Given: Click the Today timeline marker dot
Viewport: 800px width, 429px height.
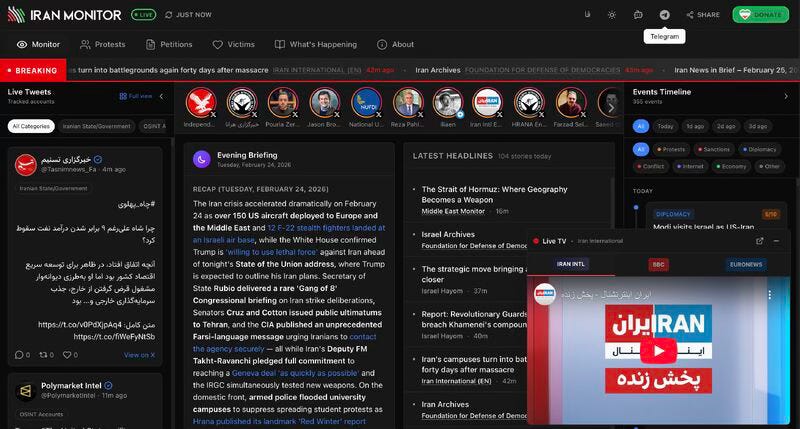Looking at the screenshot, I should (x=636, y=208).
